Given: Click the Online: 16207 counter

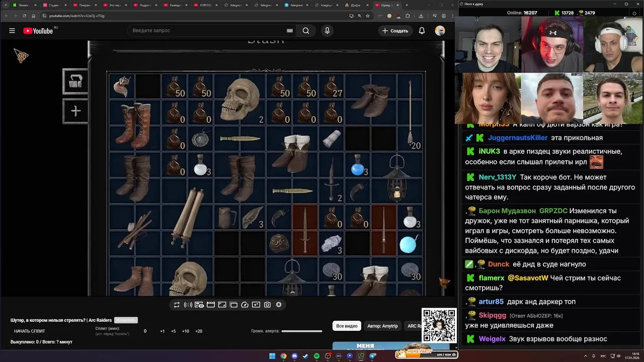Looking at the screenshot, I should (x=522, y=13).
